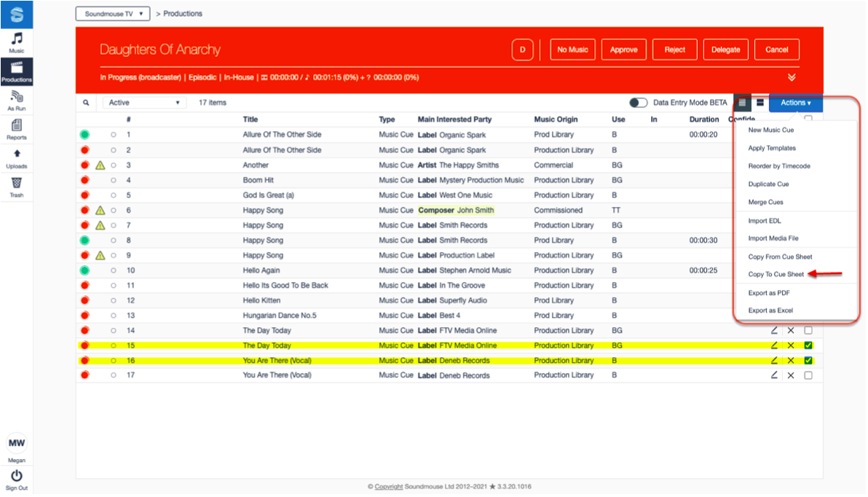The width and height of the screenshot is (868, 497).
Task: Open the Reports section
Action: pyautogui.click(x=17, y=129)
